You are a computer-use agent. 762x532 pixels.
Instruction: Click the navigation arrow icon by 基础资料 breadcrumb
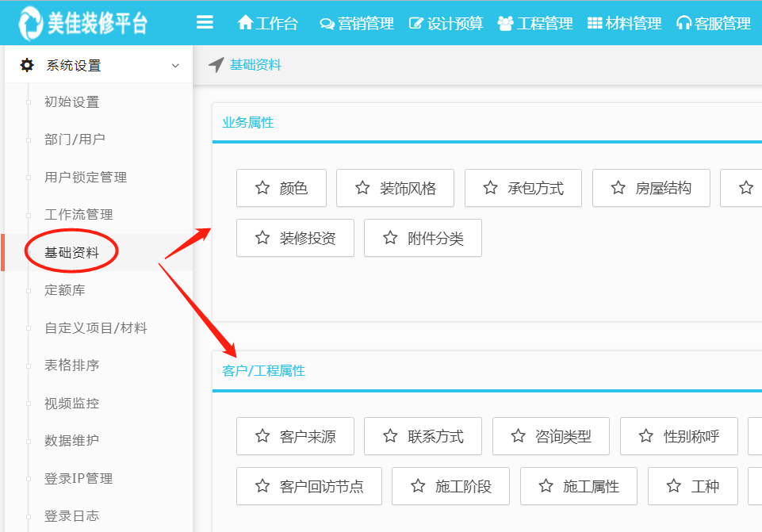pos(216,65)
